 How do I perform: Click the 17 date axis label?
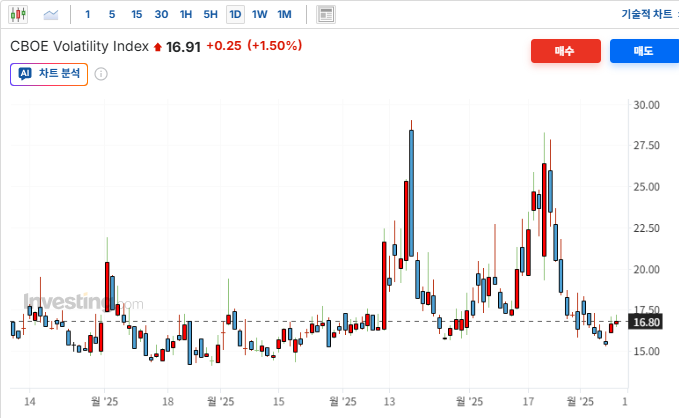[x=528, y=402]
